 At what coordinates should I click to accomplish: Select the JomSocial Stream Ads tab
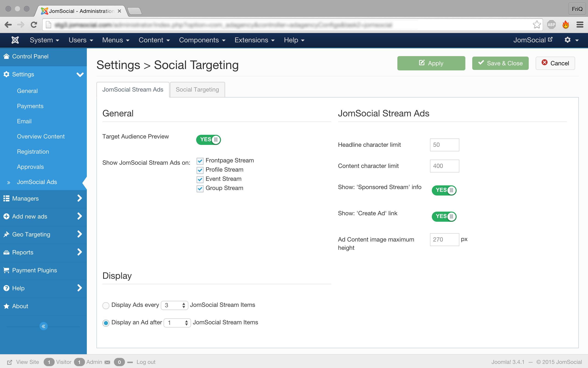coord(133,89)
